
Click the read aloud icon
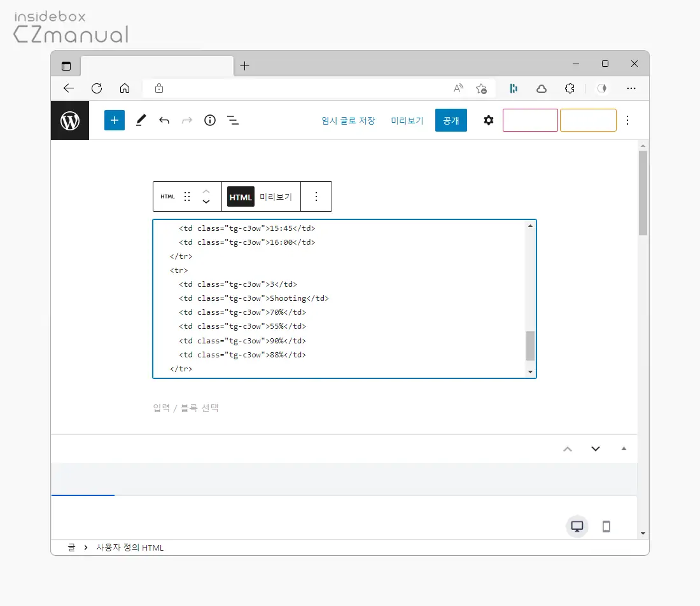tap(458, 88)
